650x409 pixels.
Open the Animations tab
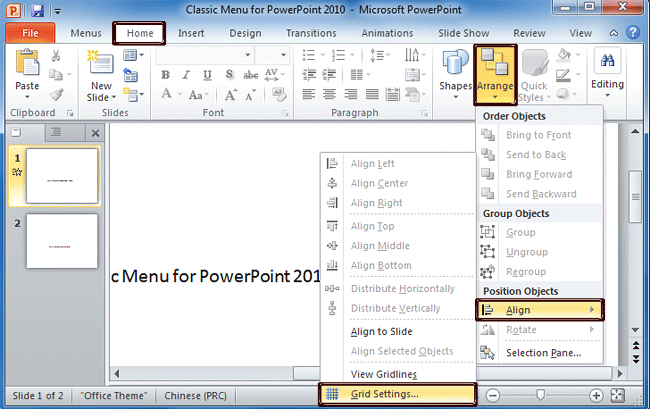387,33
